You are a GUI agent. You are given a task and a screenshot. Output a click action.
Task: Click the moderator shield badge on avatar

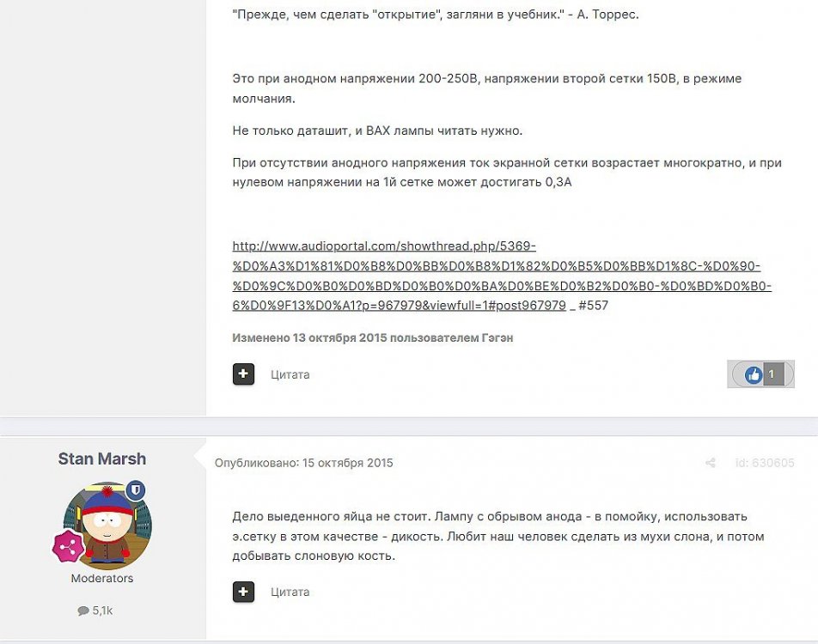pyautogui.click(x=136, y=490)
